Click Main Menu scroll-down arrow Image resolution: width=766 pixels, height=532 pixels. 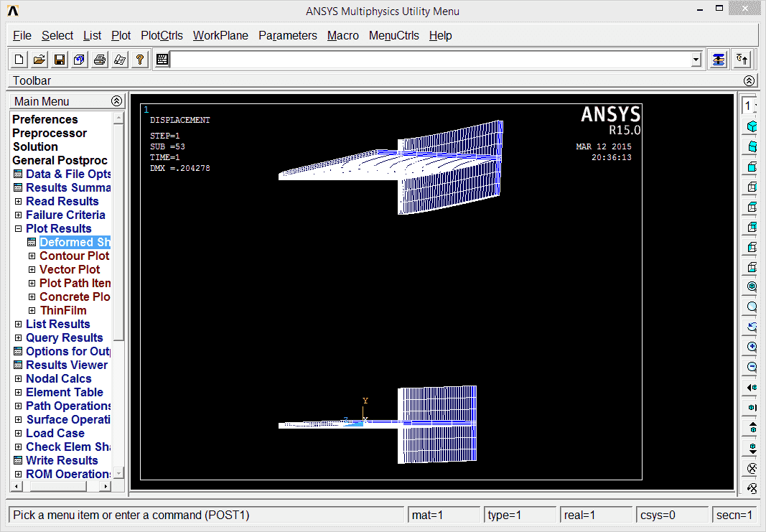[118, 473]
